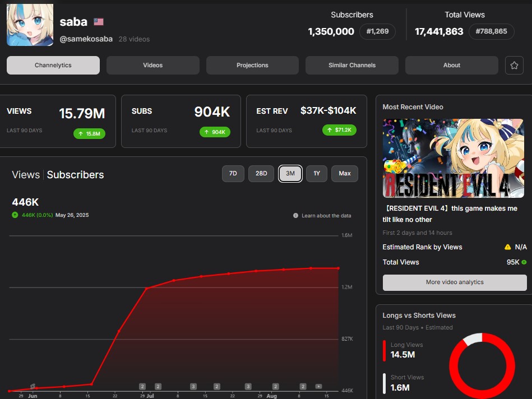This screenshot has height=399, width=532.
Task: Click the broken-link icon marker near Jun
Action: tap(33, 386)
